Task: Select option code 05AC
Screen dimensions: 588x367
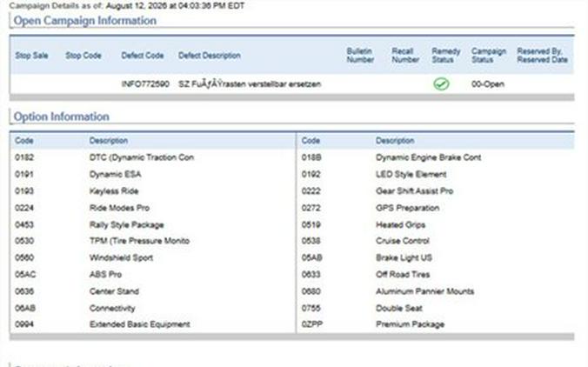Action: click(25, 275)
